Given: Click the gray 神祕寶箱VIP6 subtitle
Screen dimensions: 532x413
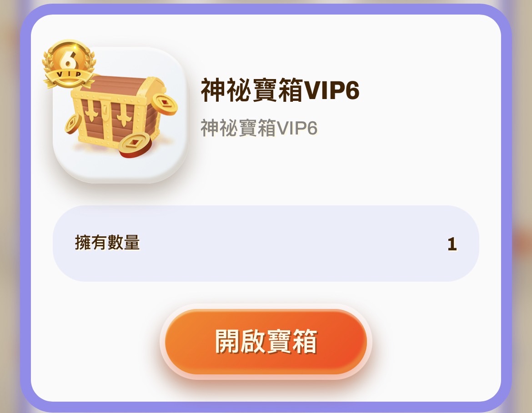Looking at the screenshot, I should [259, 128].
